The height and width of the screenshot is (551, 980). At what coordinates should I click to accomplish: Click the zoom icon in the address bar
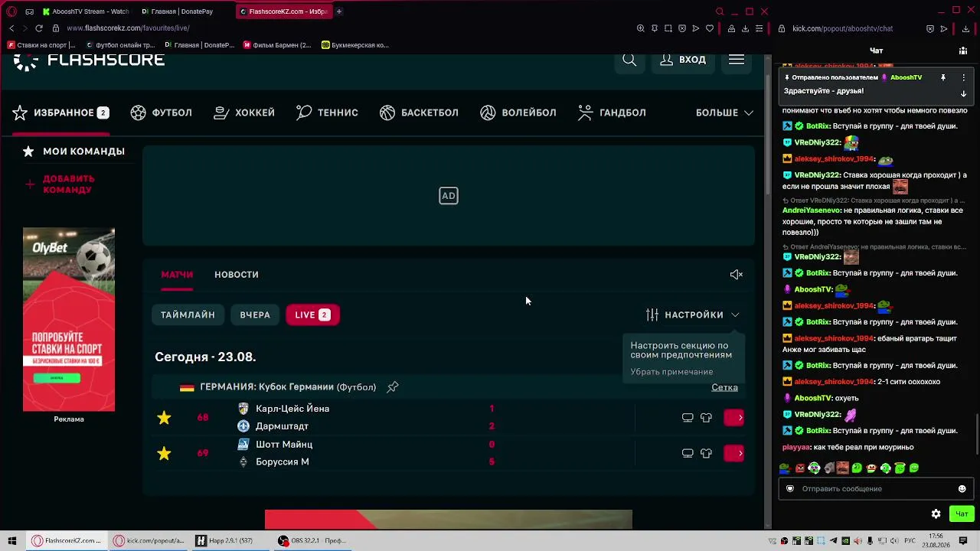tap(641, 28)
